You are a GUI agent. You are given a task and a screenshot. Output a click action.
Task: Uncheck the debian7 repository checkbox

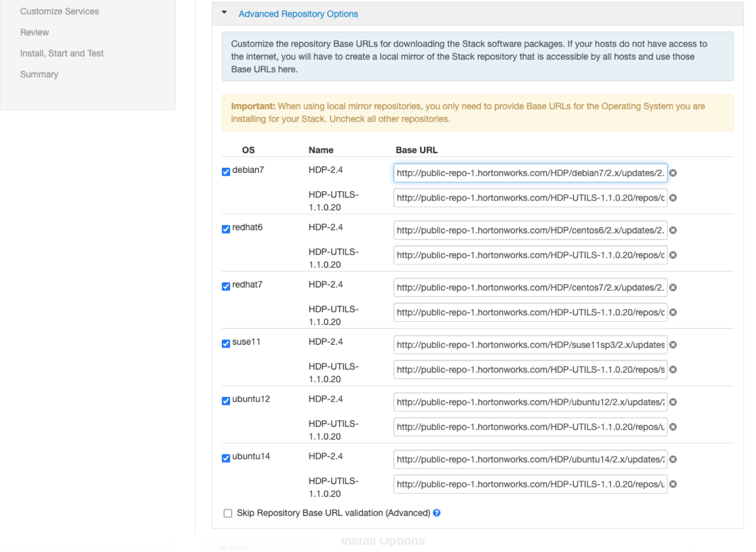coord(226,172)
